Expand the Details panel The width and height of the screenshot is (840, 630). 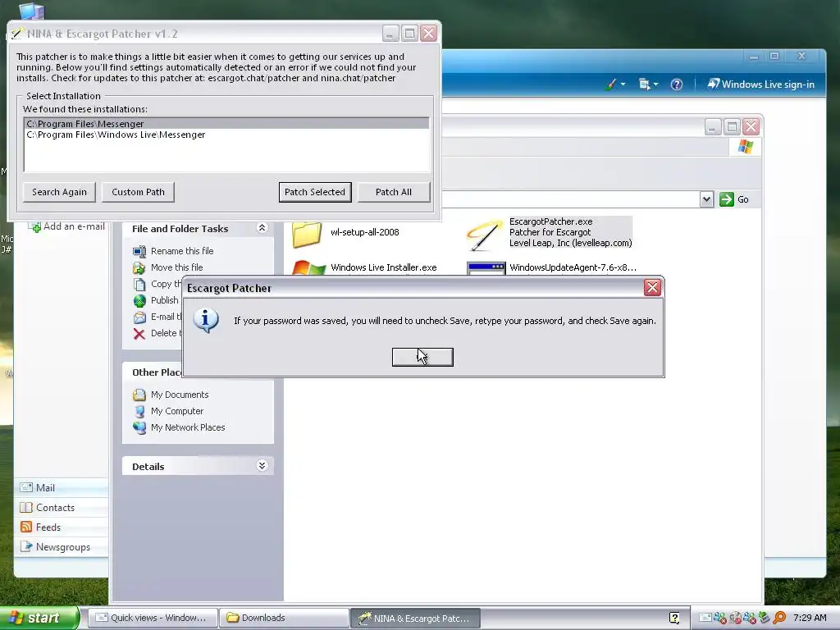coord(262,466)
